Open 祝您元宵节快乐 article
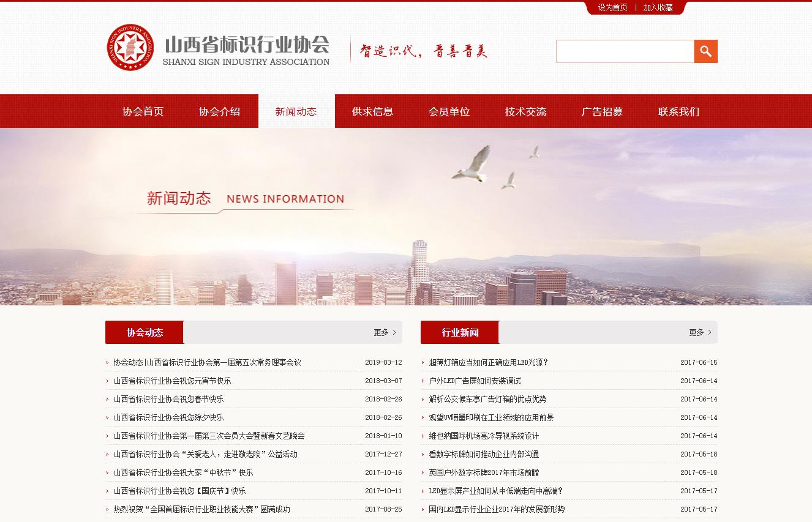The width and height of the screenshot is (812, 522). coord(172,381)
